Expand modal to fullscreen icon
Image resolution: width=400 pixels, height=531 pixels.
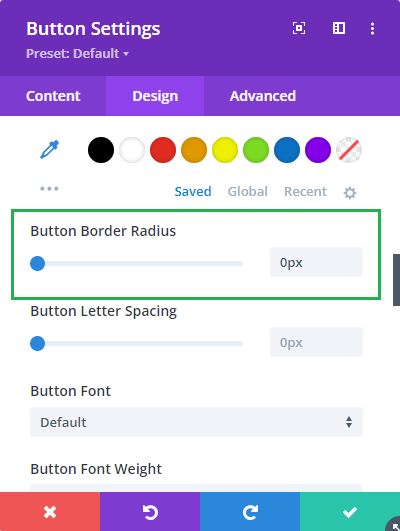pyautogui.click(x=299, y=28)
